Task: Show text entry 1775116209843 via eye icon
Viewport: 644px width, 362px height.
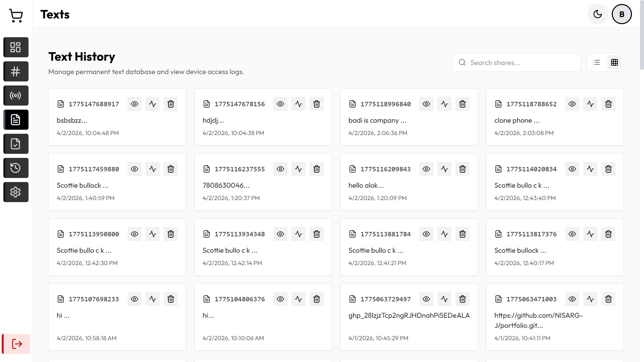Action: point(426,169)
